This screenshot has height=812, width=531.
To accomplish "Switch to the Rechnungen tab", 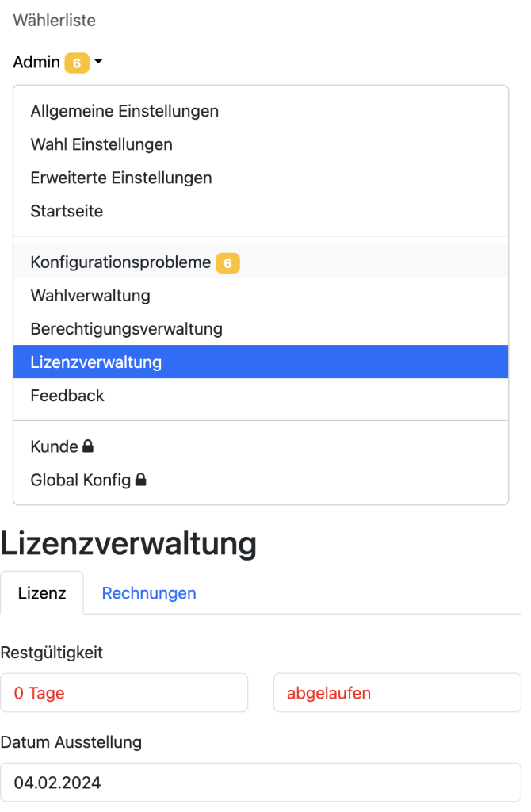I will pyautogui.click(x=149, y=593).
